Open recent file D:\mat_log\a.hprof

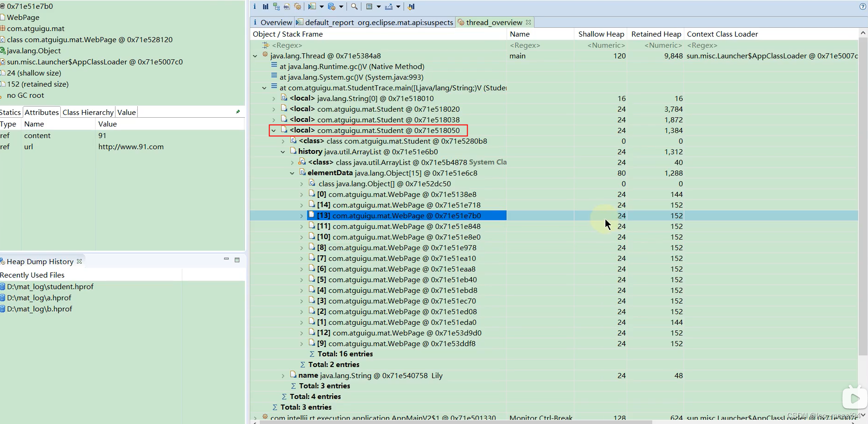coord(39,297)
